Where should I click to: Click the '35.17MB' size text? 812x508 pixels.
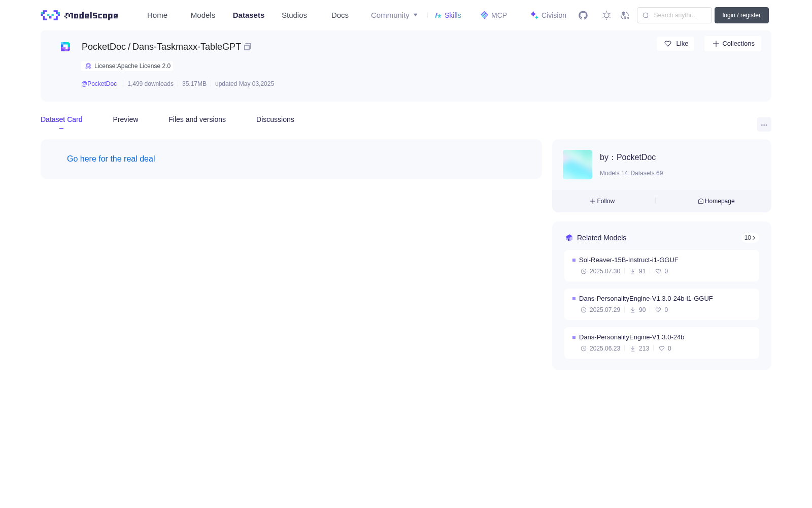(x=194, y=84)
